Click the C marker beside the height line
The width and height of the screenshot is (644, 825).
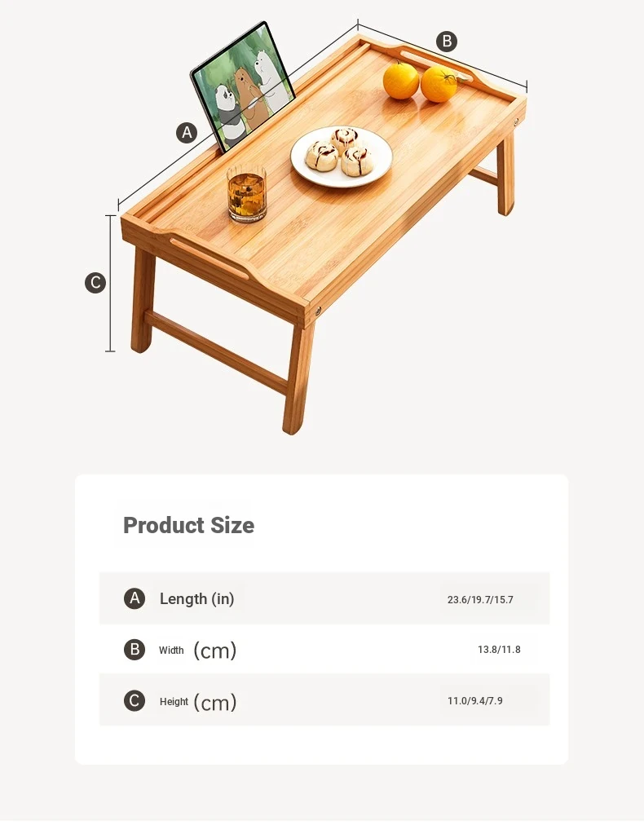click(x=96, y=283)
